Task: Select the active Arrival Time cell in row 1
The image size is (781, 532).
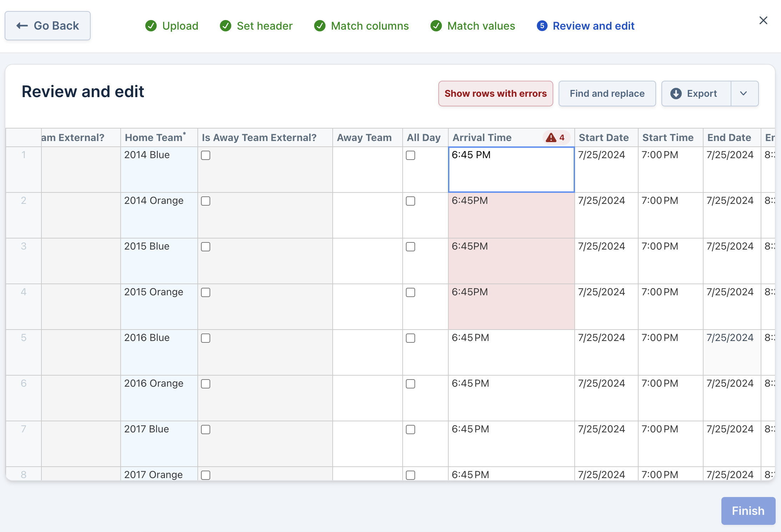Action: pos(511,170)
